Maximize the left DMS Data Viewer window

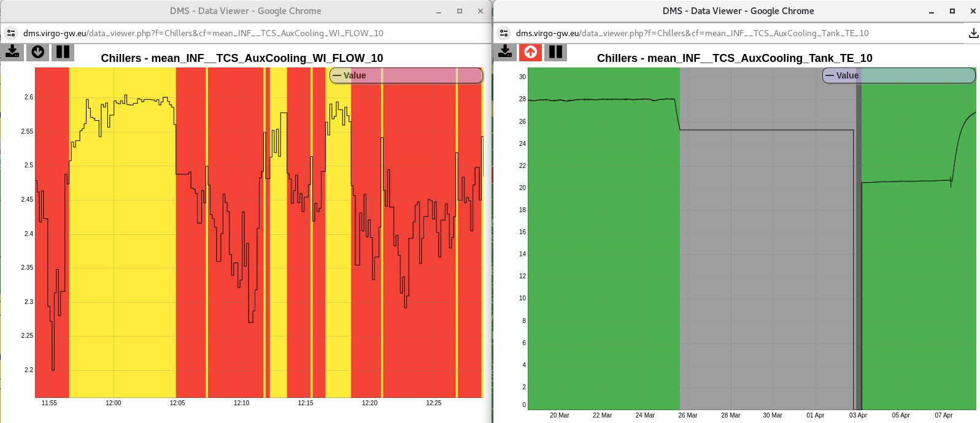click(460, 11)
